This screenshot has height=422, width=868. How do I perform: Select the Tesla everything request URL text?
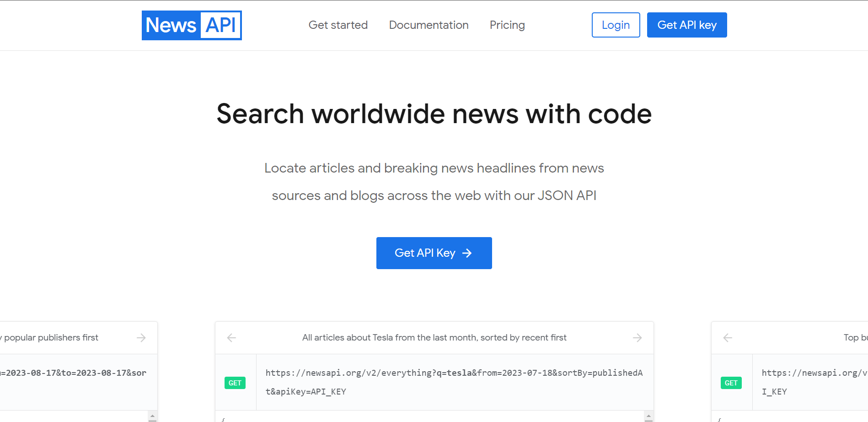coord(454,382)
